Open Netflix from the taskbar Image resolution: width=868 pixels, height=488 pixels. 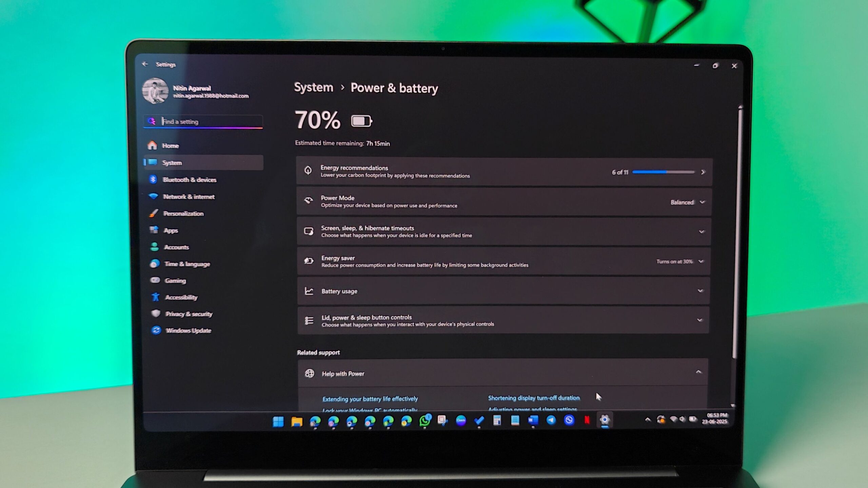point(587,420)
